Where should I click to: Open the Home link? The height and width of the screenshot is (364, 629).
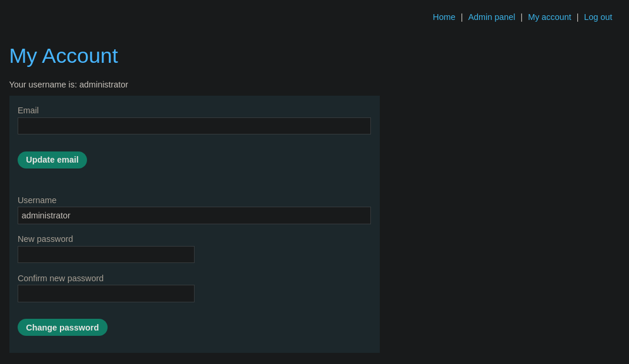(x=444, y=17)
